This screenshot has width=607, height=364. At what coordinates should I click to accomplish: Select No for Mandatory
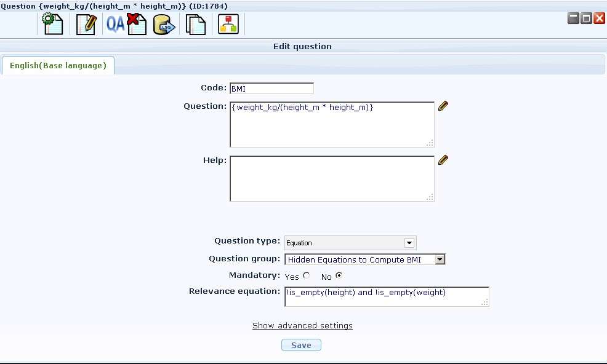pos(339,276)
